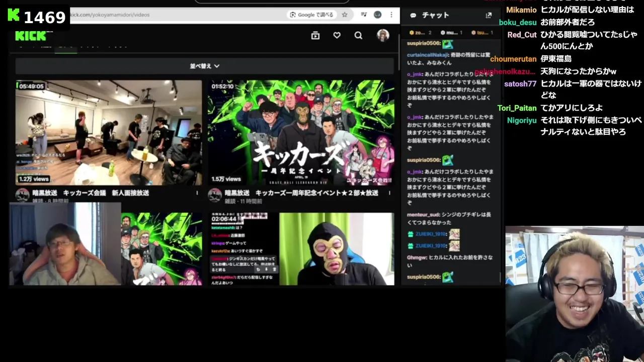Click overlay chat name Red_Cut

[x=522, y=35]
